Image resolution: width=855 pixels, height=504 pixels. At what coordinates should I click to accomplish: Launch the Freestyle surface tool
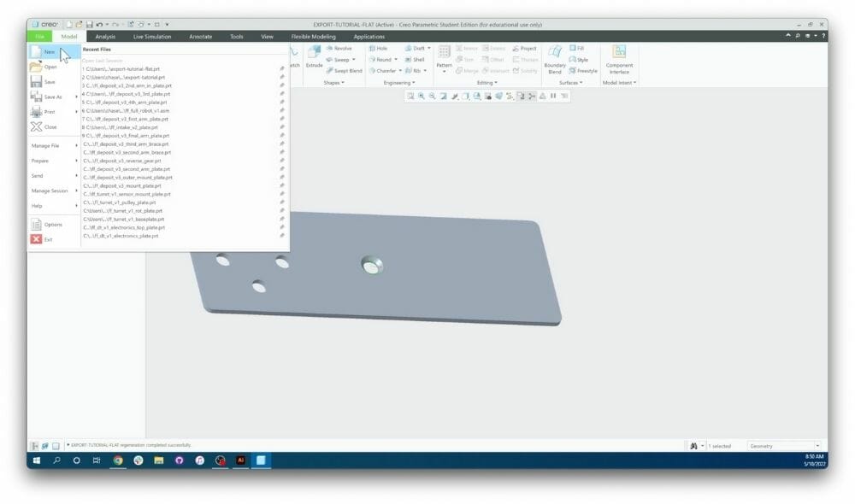tap(585, 71)
